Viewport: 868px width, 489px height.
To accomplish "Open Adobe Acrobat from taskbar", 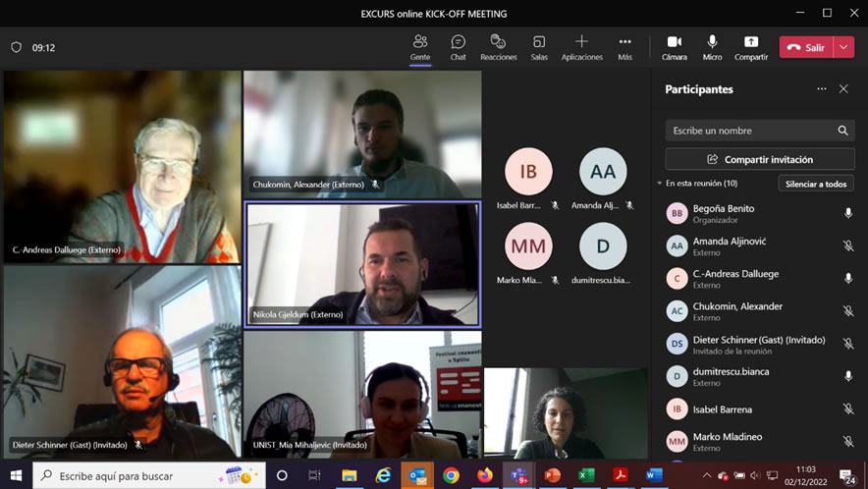I will click(x=620, y=475).
